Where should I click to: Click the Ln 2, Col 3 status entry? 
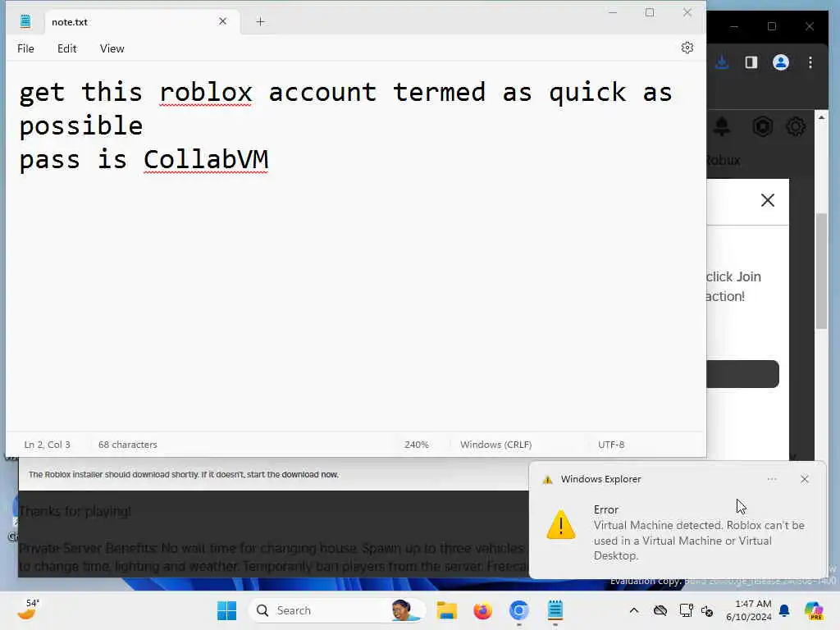coord(47,445)
